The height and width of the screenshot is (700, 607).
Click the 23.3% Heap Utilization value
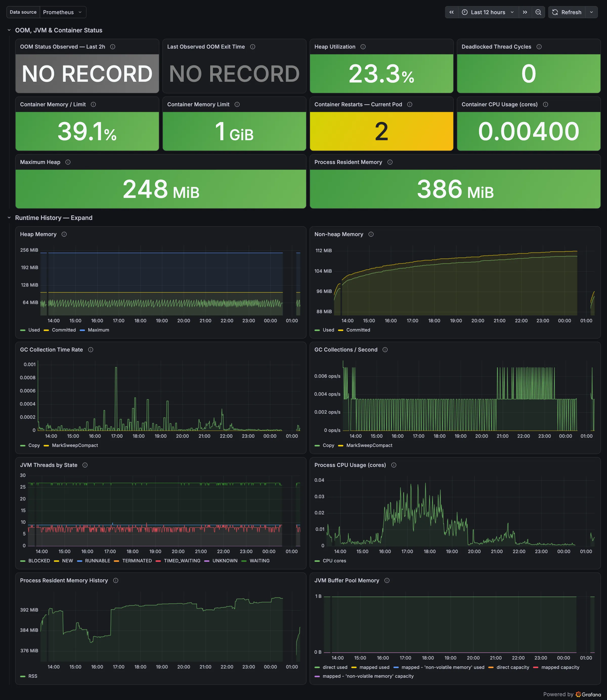point(381,74)
